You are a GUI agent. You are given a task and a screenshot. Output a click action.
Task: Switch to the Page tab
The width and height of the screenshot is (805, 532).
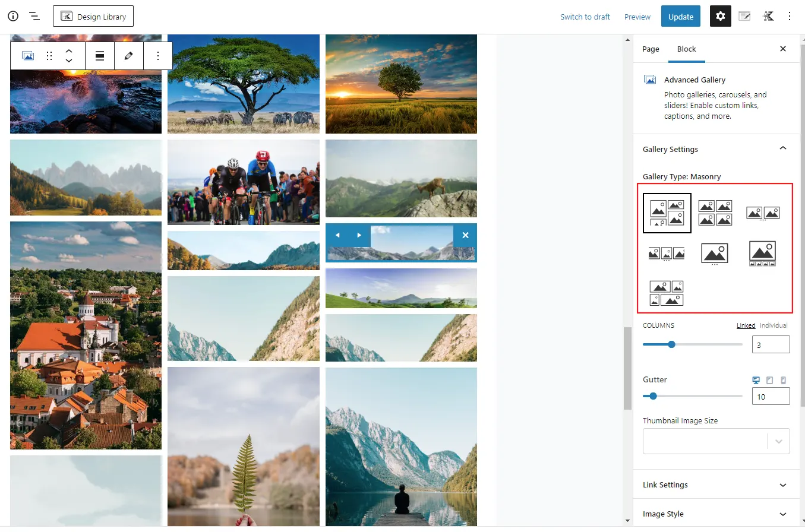[651, 49]
